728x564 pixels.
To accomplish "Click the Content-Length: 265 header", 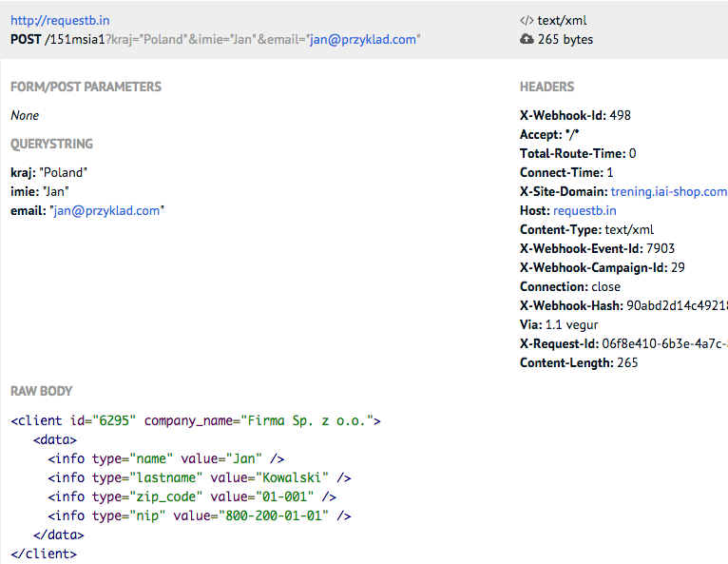I will [x=579, y=362].
